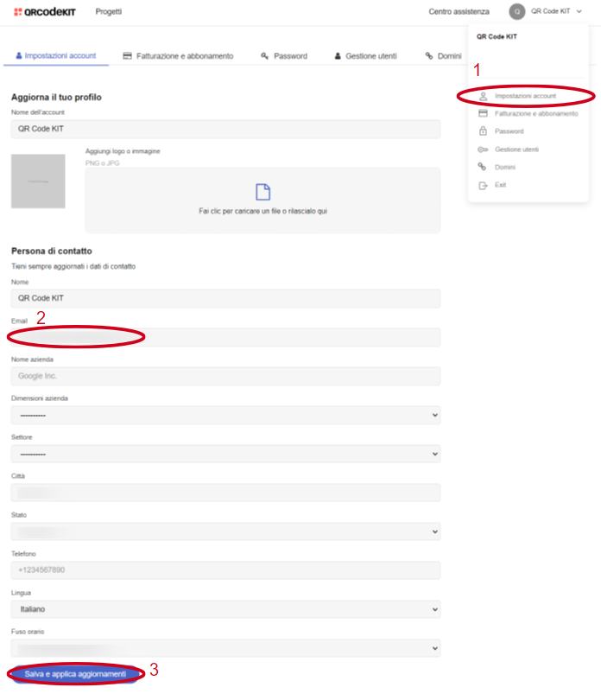Switch to Domini tab

tap(443, 56)
